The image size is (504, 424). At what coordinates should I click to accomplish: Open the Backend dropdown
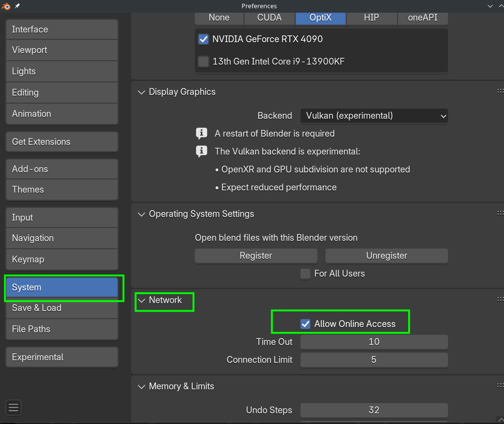click(374, 116)
